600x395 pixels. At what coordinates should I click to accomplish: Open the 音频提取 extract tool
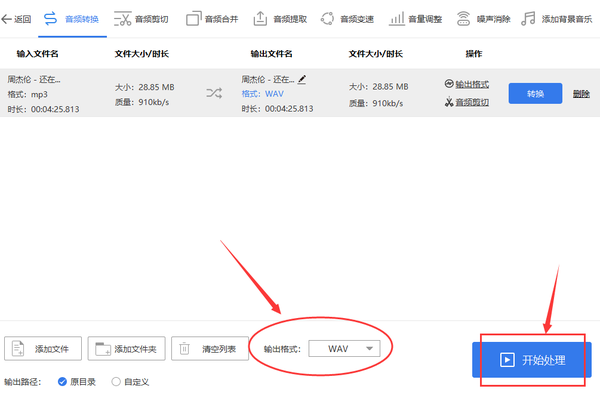tap(280, 19)
